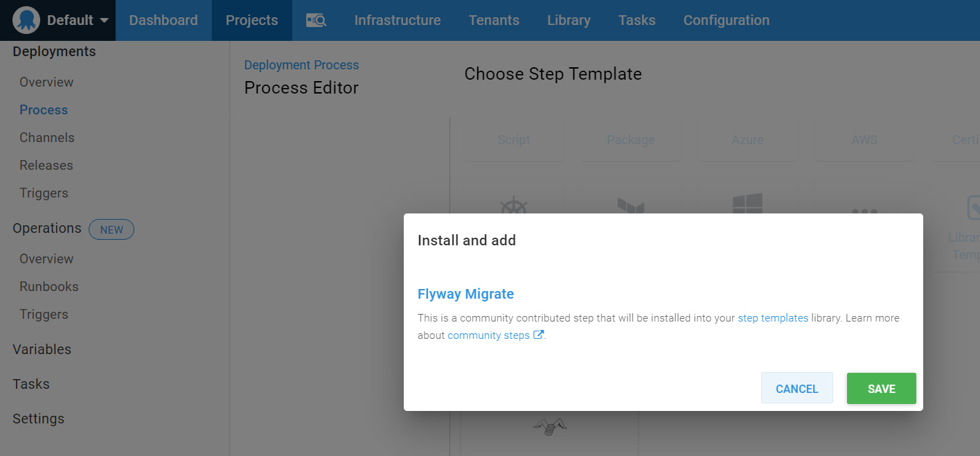
Task: Open the Dashboard menu item
Action: click(163, 20)
